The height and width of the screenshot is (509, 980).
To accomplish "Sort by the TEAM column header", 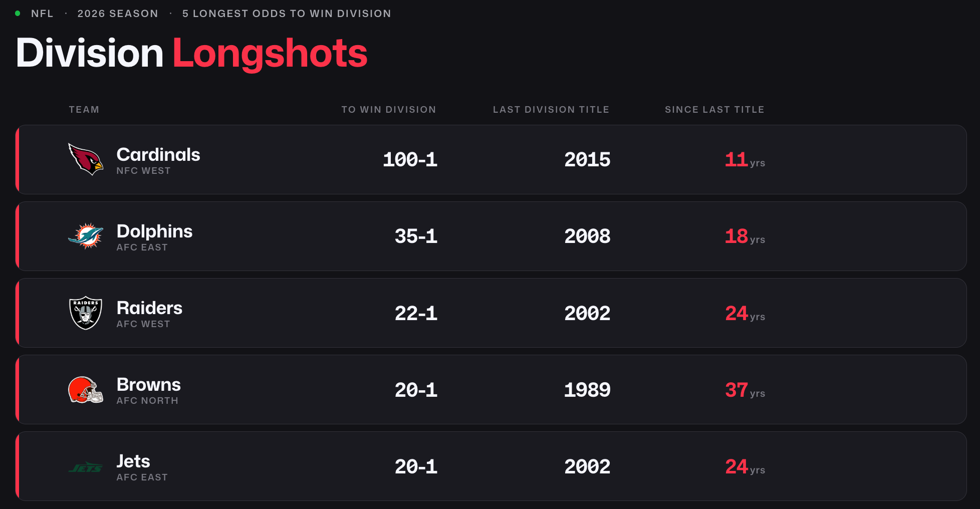I will pos(84,110).
